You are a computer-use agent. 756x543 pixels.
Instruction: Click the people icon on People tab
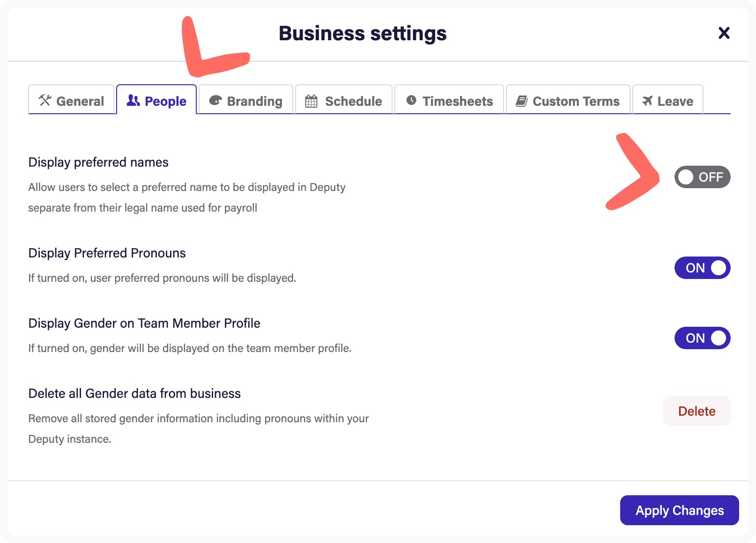click(x=133, y=100)
